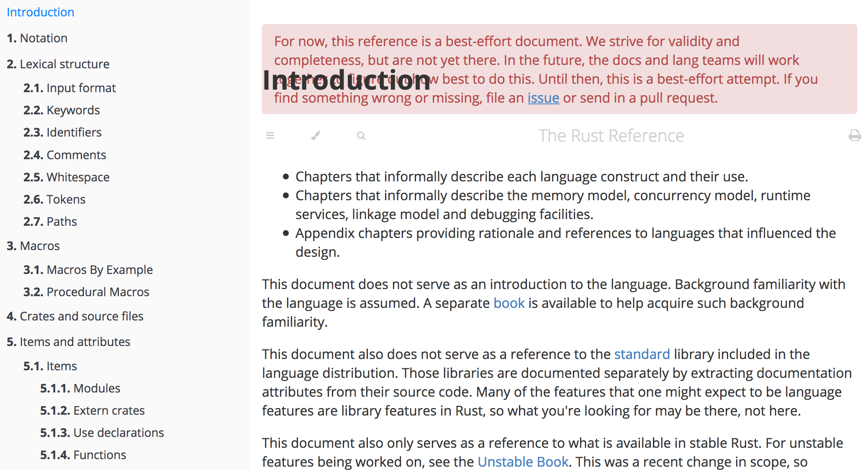The width and height of the screenshot is (868, 470).
Task: Select 4. Crates and source files
Action: click(x=75, y=316)
